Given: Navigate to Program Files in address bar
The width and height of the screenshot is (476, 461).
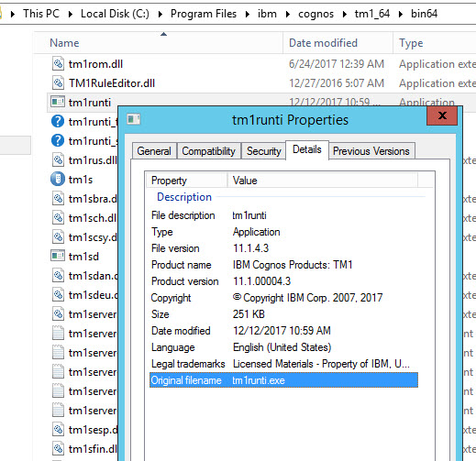Looking at the screenshot, I should point(204,14).
